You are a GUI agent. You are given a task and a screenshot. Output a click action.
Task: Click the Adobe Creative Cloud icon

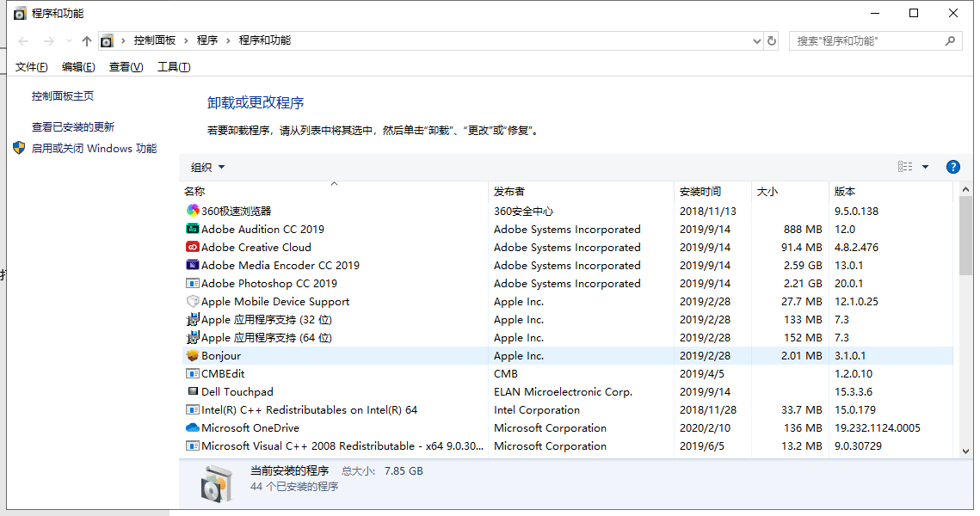193,247
